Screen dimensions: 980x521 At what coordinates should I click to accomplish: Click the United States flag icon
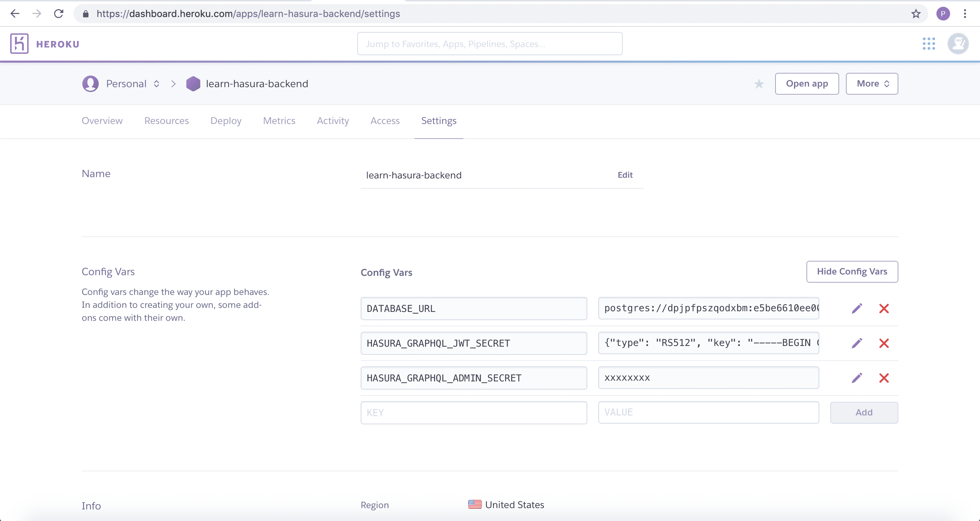point(475,504)
